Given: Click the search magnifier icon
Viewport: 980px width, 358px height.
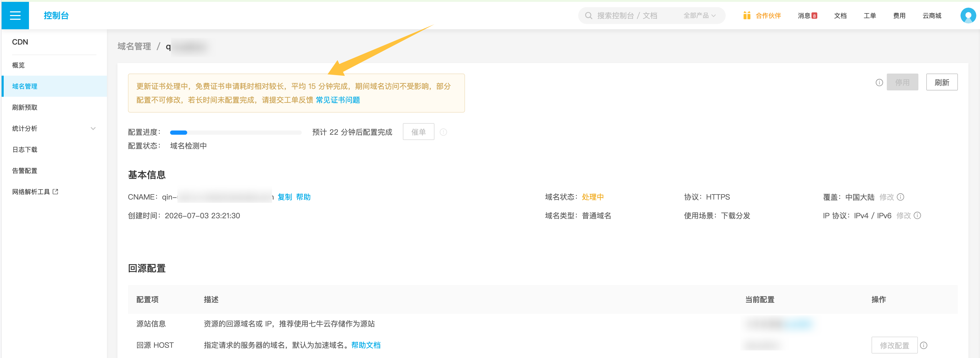Looking at the screenshot, I should coord(588,16).
